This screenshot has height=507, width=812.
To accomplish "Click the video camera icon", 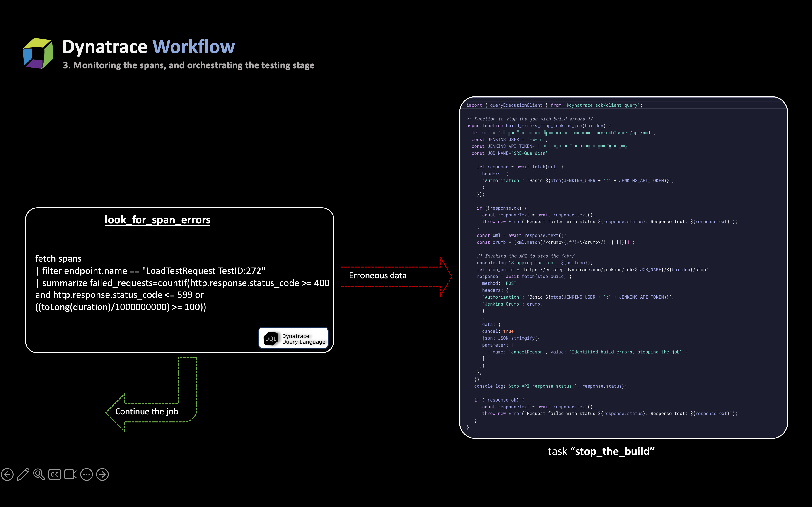I will (x=70, y=474).
